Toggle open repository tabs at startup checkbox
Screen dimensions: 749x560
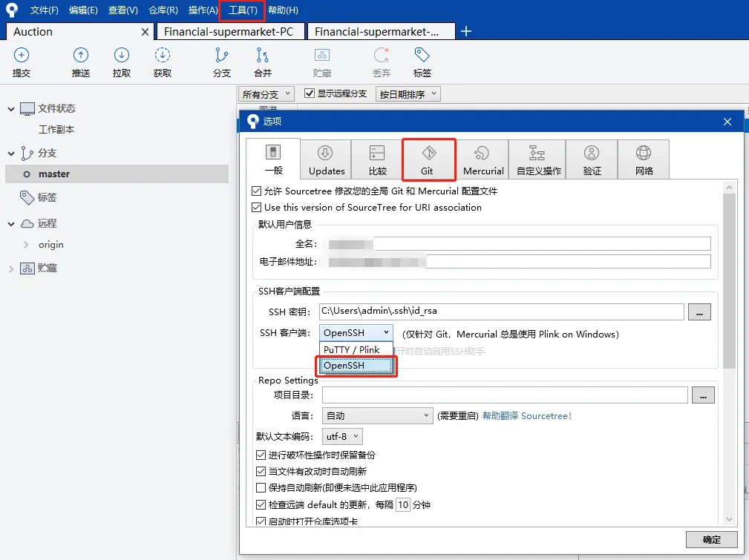click(x=261, y=521)
